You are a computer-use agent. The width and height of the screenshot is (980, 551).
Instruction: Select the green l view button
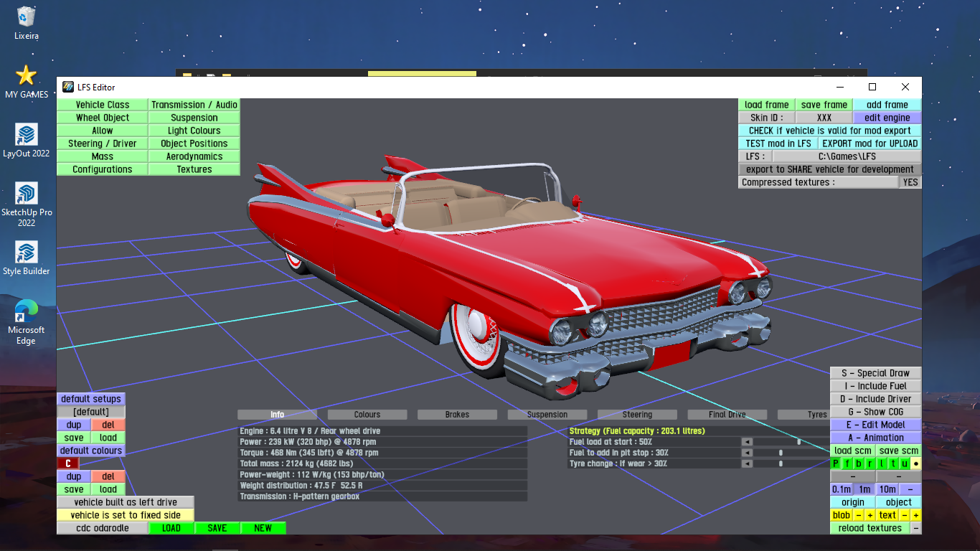coord(882,463)
